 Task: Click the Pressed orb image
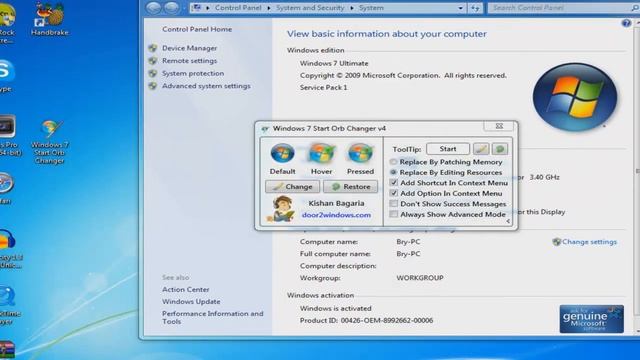[x=360, y=153]
